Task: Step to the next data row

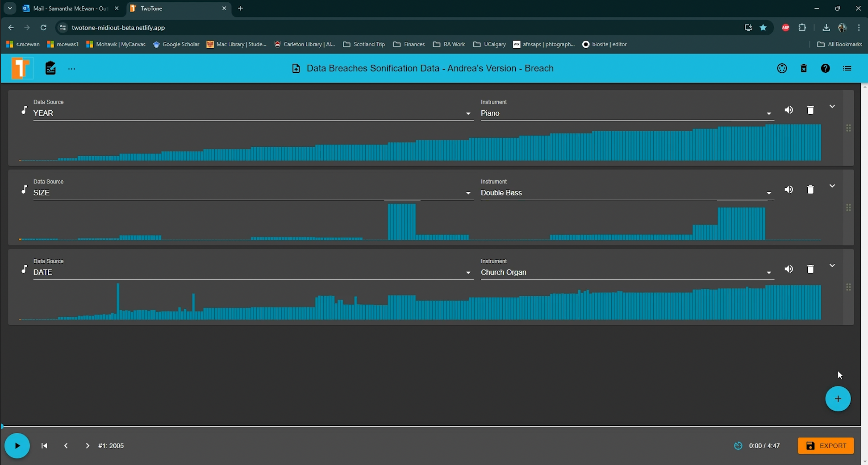Action: [87, 445]
